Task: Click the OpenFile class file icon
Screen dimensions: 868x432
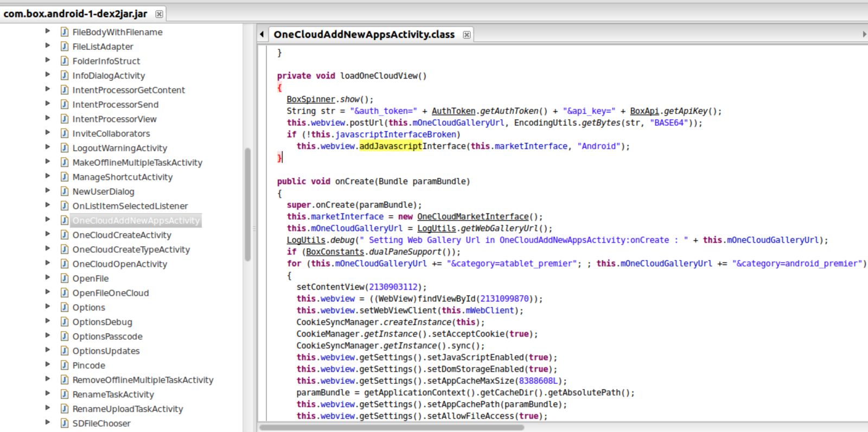Action: tap(65, 279)
